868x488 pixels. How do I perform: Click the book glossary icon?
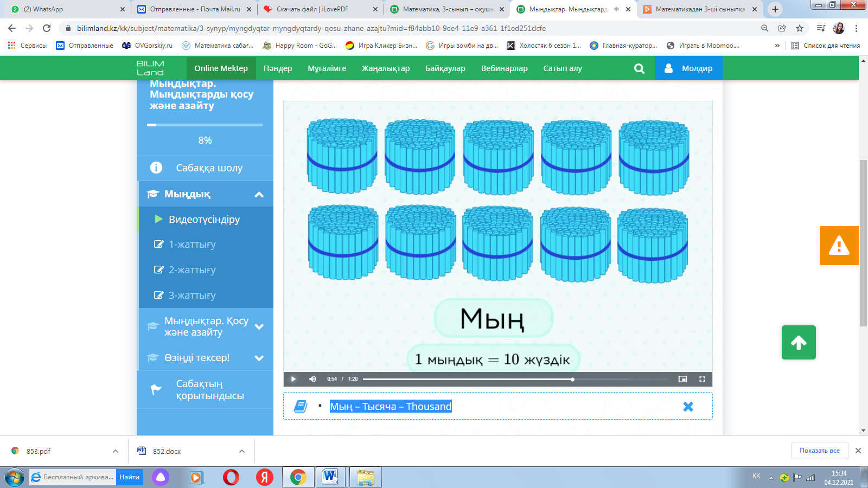click(301, 406)
